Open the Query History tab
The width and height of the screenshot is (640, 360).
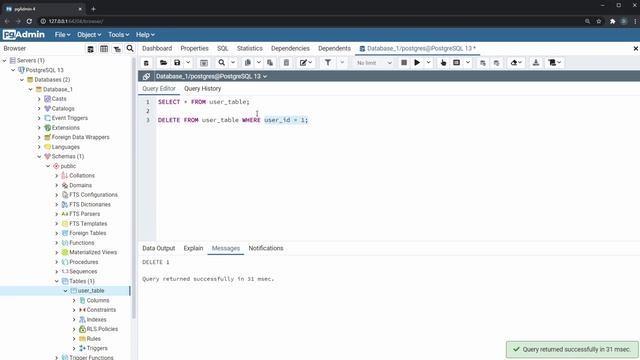[x=202, y=89]
